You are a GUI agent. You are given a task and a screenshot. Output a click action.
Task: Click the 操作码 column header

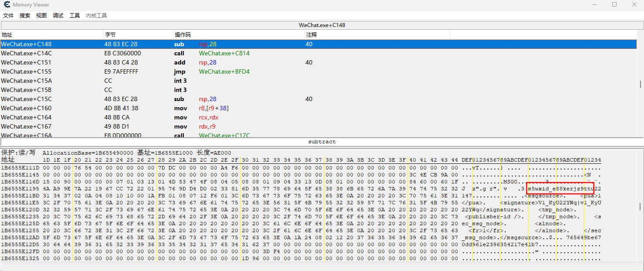point(239,34)
